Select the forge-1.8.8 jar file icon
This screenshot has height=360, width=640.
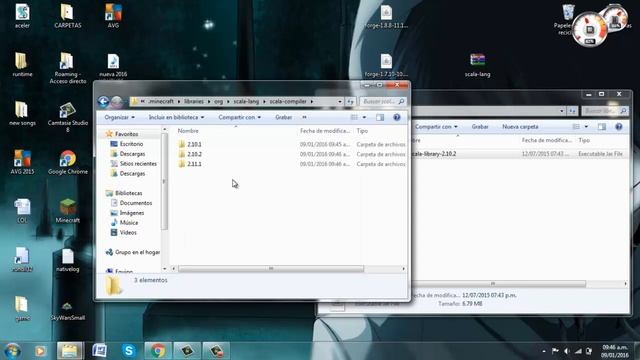point(386,17)
